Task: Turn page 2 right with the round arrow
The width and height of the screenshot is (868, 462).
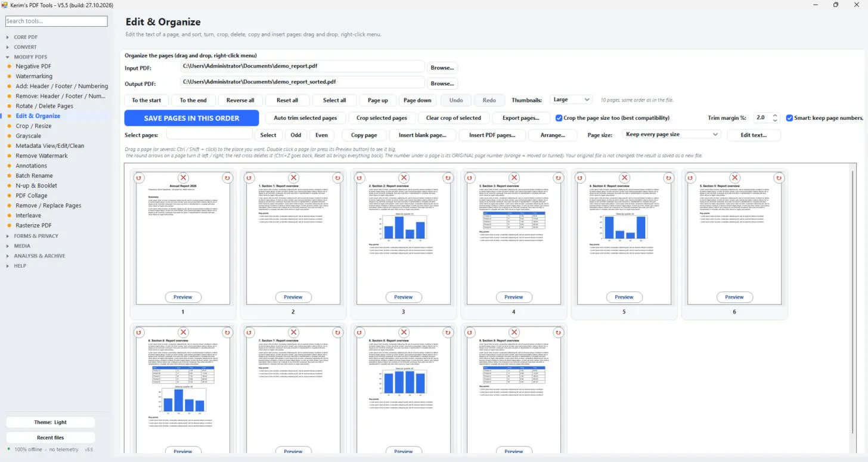Action: [x=337, y=178]
